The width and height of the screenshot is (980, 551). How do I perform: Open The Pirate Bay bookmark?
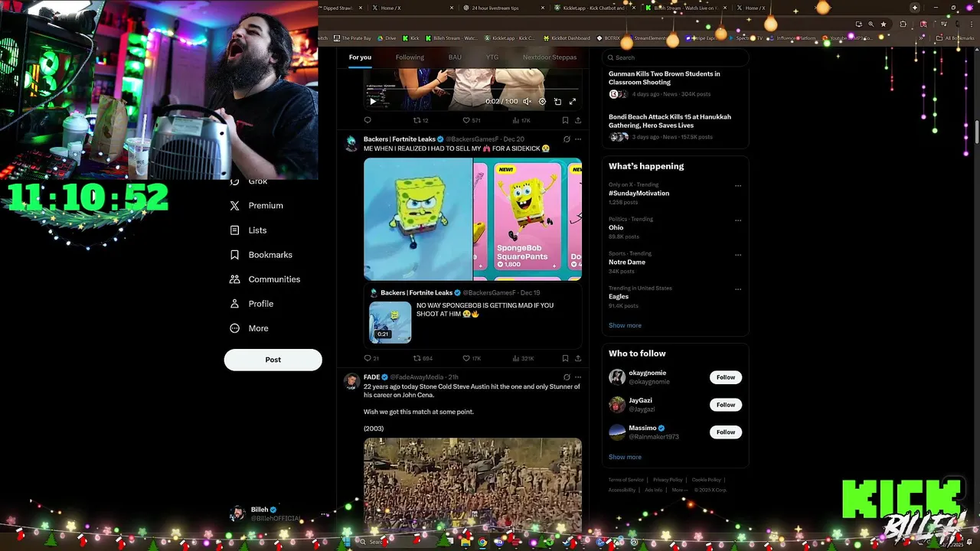pyautogui.click(x=353, y=37)
